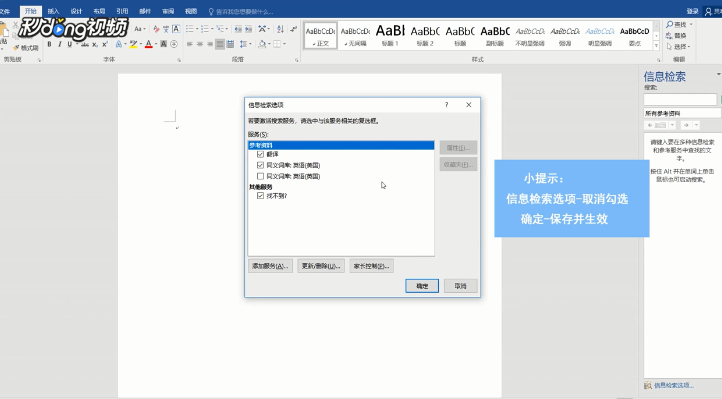Switch to the 插入 tab
This screenshot has height=399, width=722.
53,11
